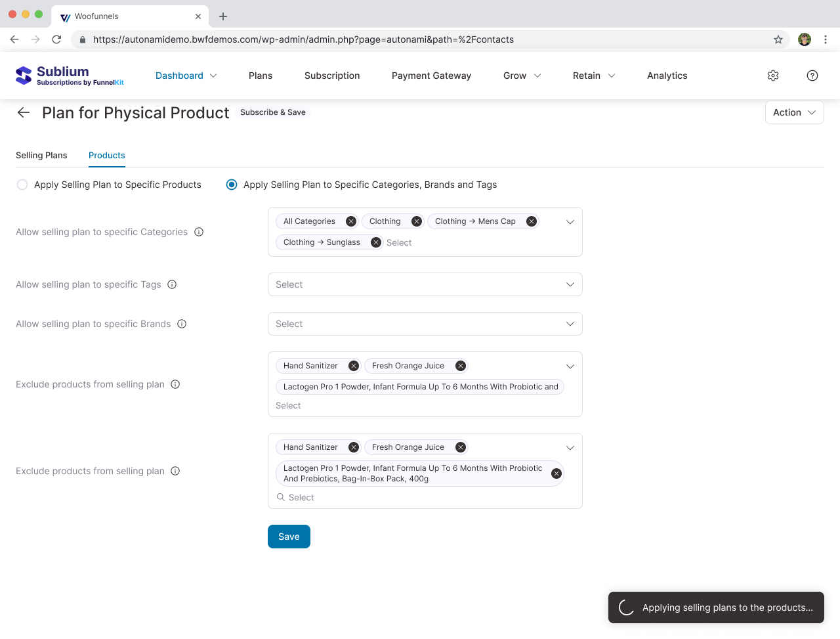Remove the Clothing → Mens Cap tag
This screenshot has width=840, height=639.
532,221
